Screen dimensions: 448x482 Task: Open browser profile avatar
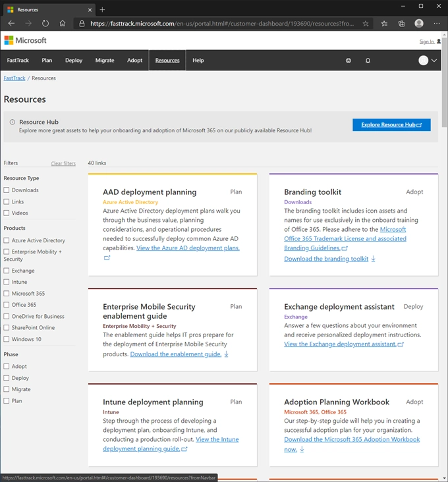tap(419, 23)
